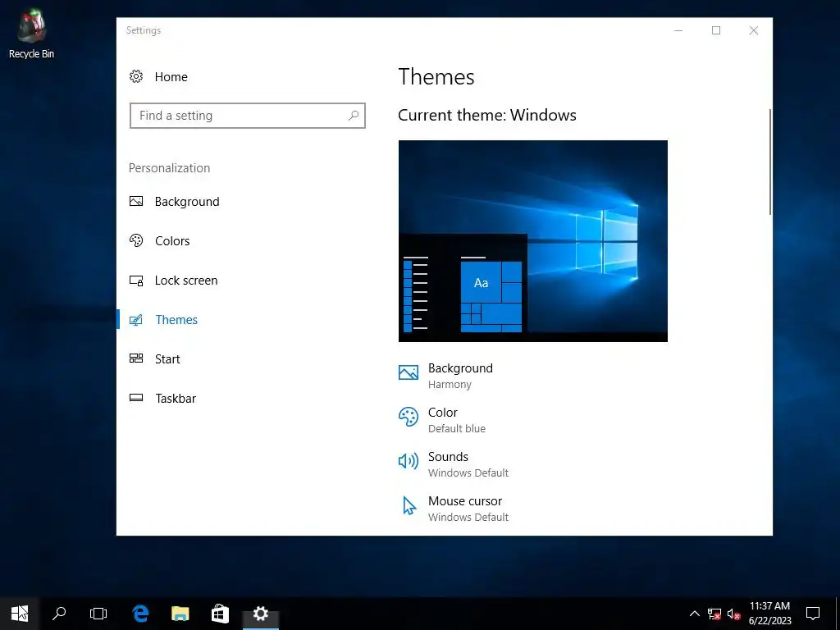This screenshot has width=840, height=630.
Task: Open the Taskbar settings page
Action: coord(176,399)
